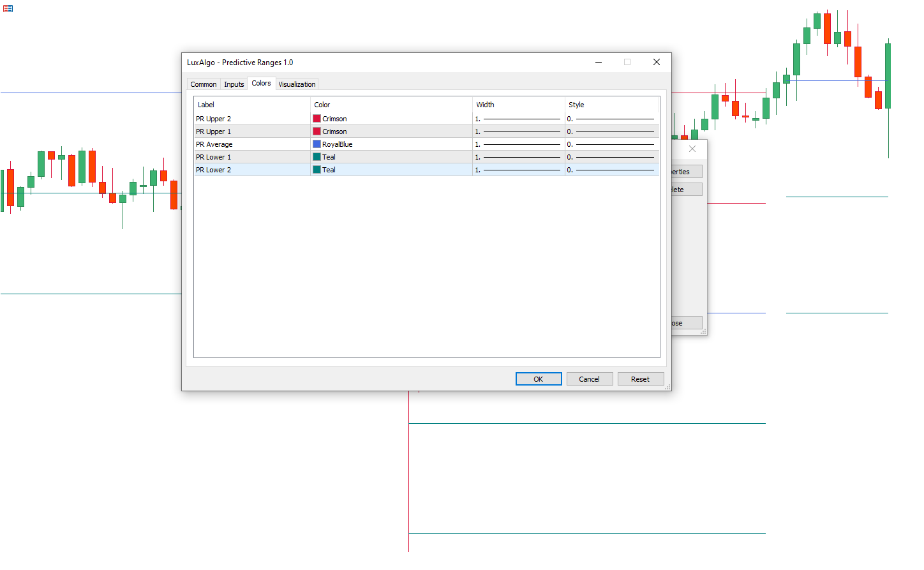This screenshot has height=570, width=924.
Task: Open the line style selector for PR Average
Action: pyautogui.click(x=611, y=144)
